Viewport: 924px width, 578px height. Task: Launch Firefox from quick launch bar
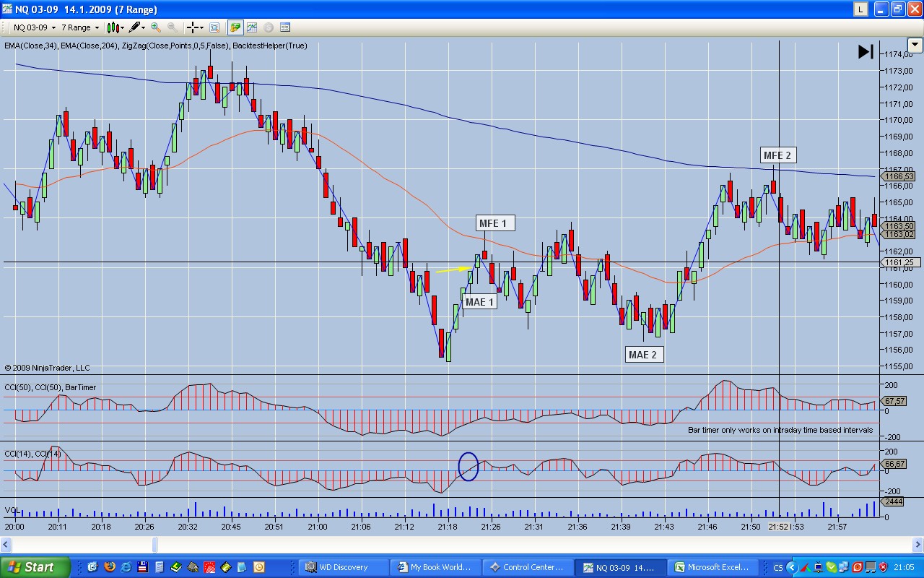click(x=110, y=567)
